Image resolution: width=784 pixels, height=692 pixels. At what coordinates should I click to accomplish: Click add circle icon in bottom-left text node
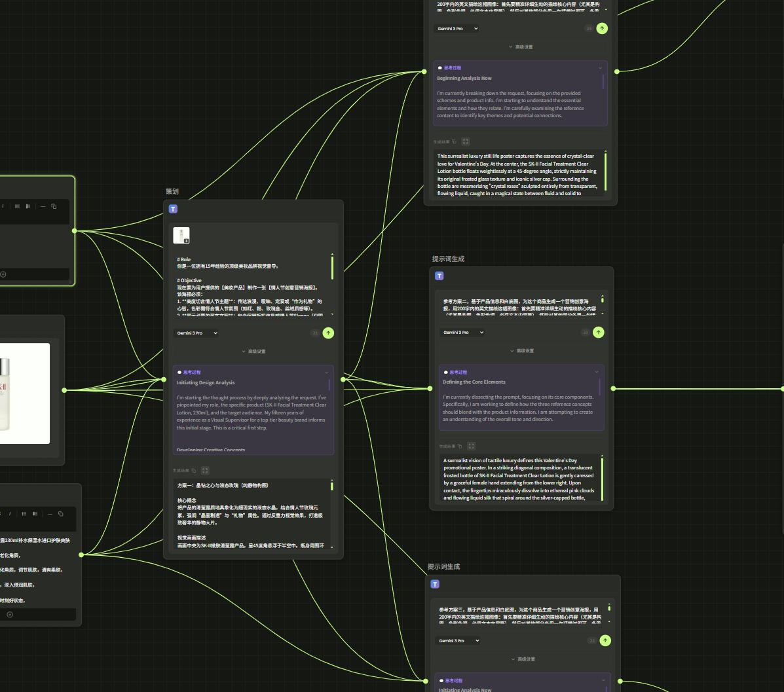click(9, 615)
